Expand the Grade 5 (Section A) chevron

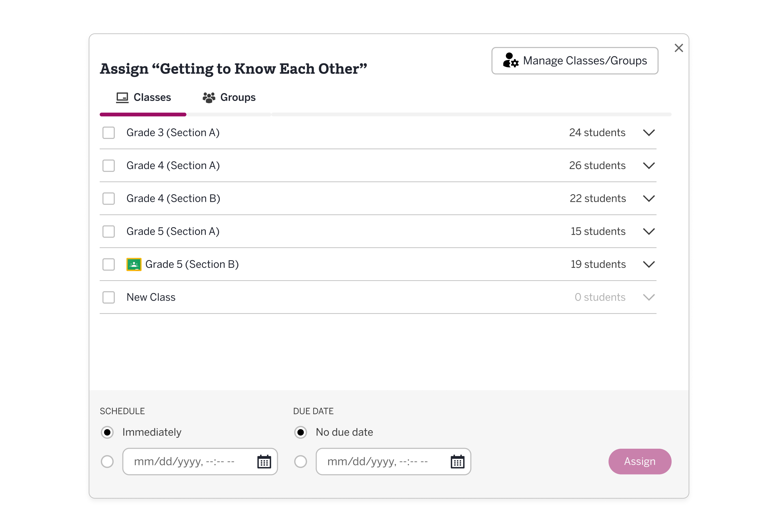(649, 232)
